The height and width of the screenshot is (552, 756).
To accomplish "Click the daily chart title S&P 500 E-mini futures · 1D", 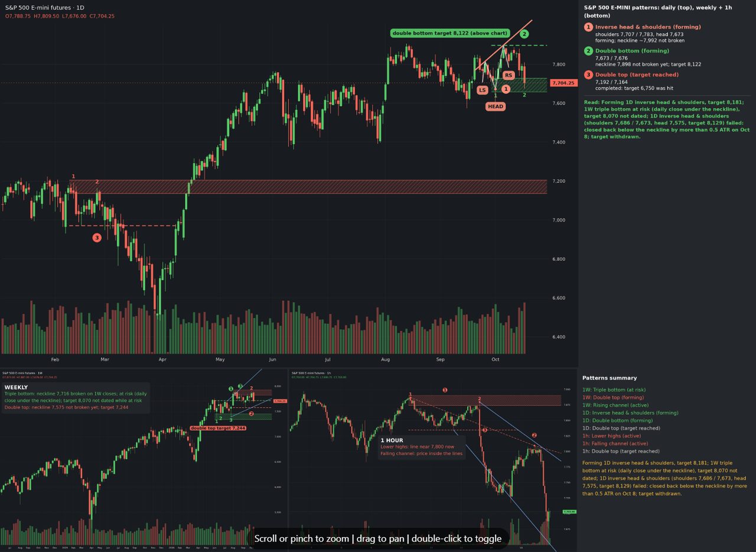I will (x=44, y=8).
